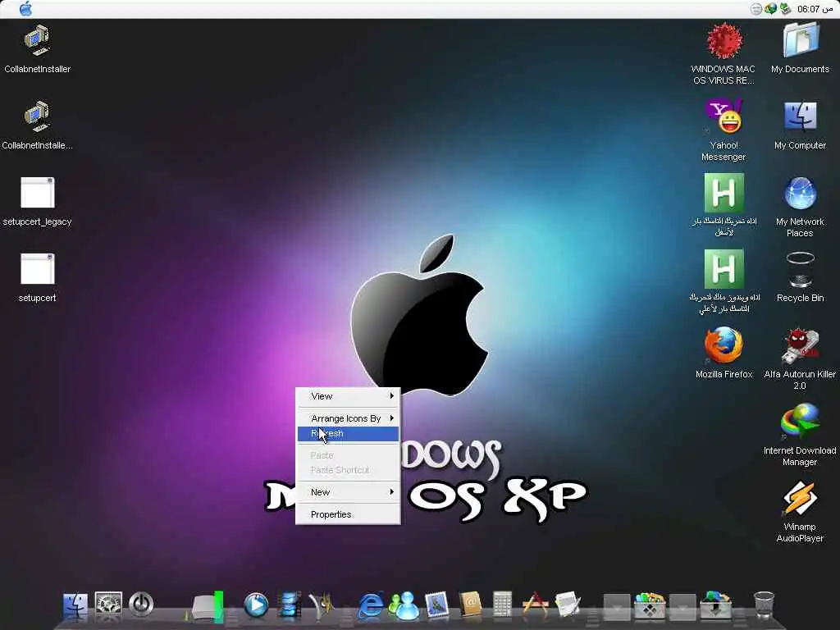This screenshot has height=630, width=840.
Task: Open the box with colorful Windows items in dock
Action: [x=650, y=605]
